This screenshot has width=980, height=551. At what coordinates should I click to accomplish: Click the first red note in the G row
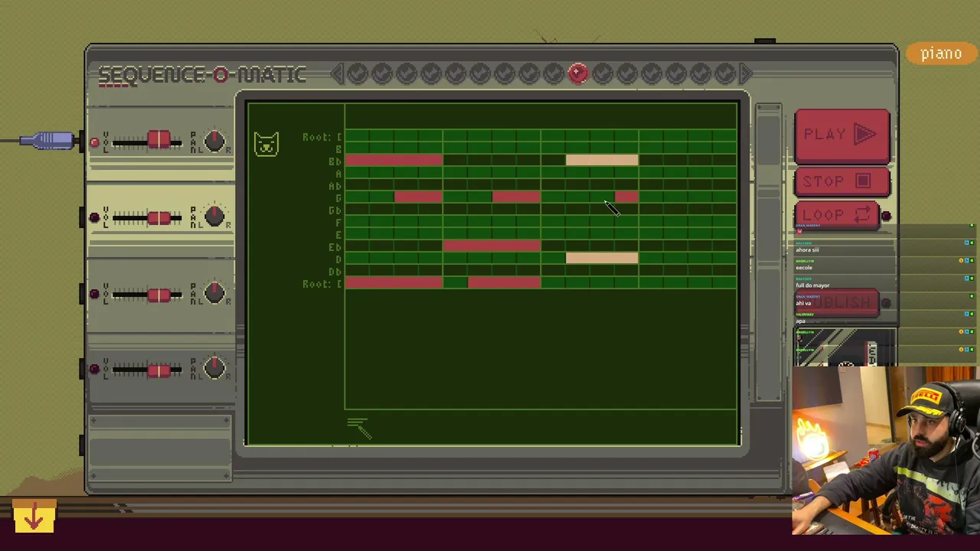[418, 197]
